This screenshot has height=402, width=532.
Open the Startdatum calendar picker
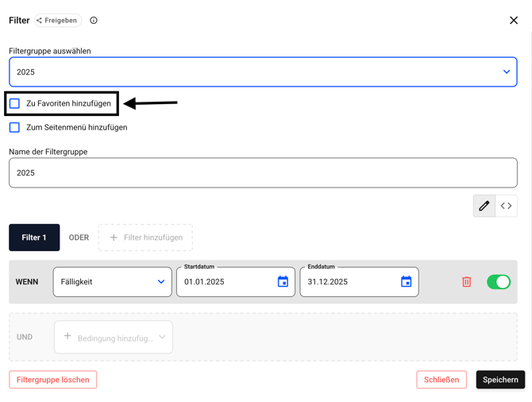coord(283,282)
